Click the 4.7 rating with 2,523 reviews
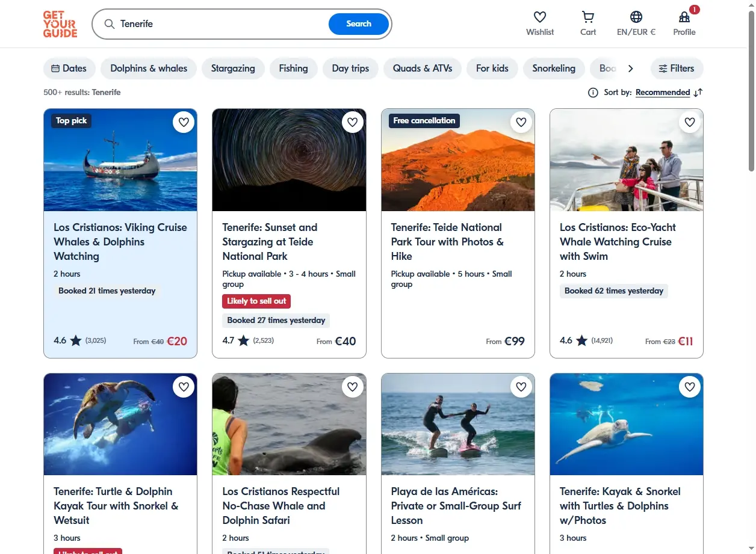756x554 pixels. click(x=248, y=340)
